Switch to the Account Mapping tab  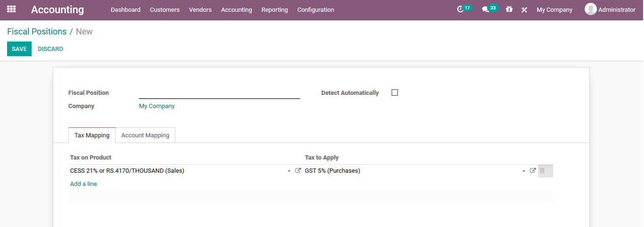pyautogui.click(x=145, y=135)
